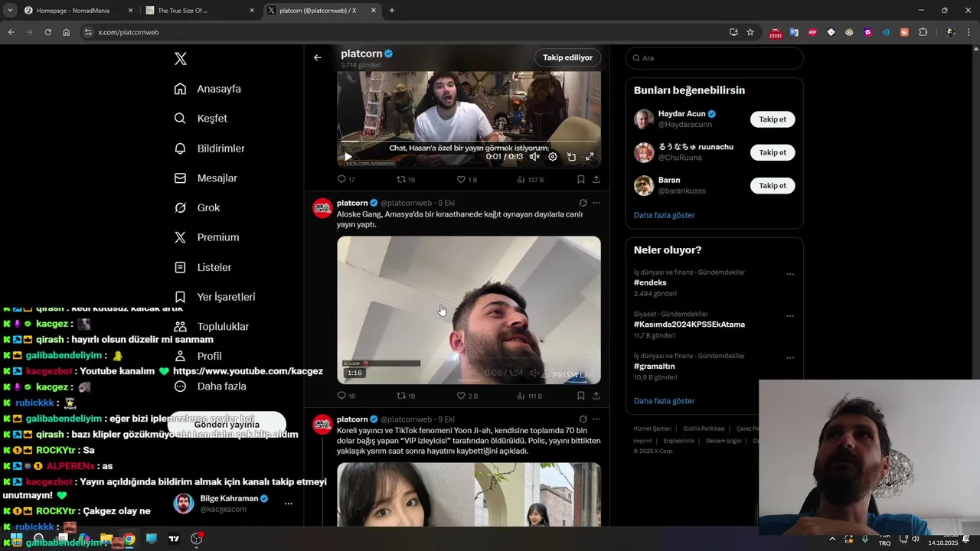The height and width of the screenshot is (551, 980).
Task: Reply to the post with 16 comments
Action: (345, 396)
